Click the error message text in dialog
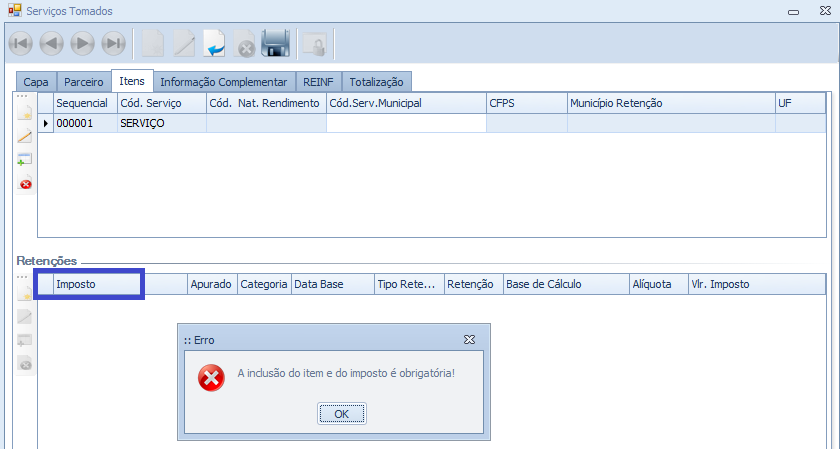Image resolution: width=840 pixels, height=449 pixels. click(346, 373)
